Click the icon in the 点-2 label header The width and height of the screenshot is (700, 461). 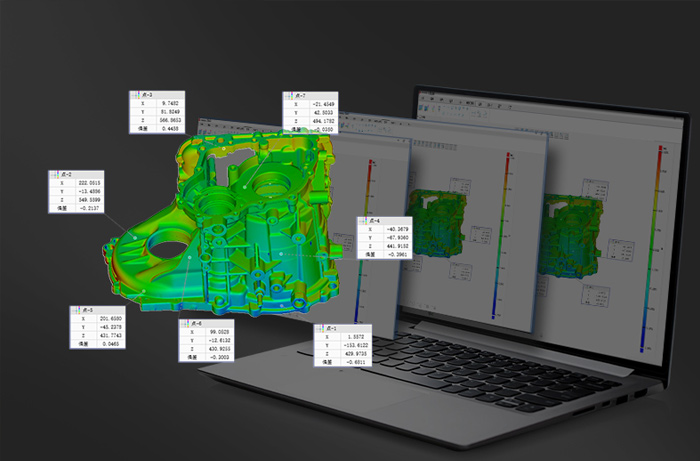coord(53,174)
